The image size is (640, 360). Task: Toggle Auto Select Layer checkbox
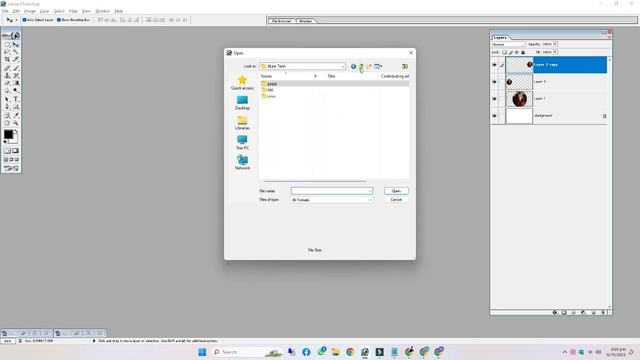pos(24,20)
